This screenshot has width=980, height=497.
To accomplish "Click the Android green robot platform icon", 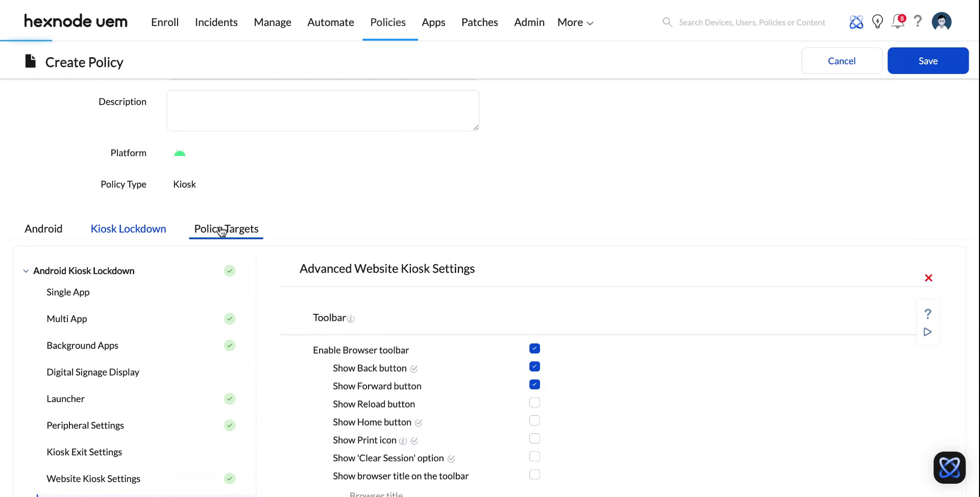I will tap(180, 153).
